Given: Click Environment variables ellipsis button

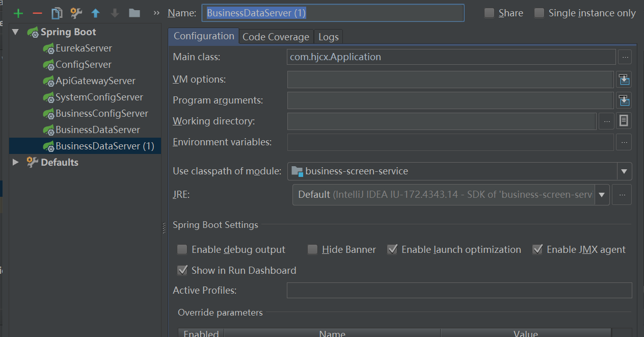Looking at the screenshot, I should 624,142.
